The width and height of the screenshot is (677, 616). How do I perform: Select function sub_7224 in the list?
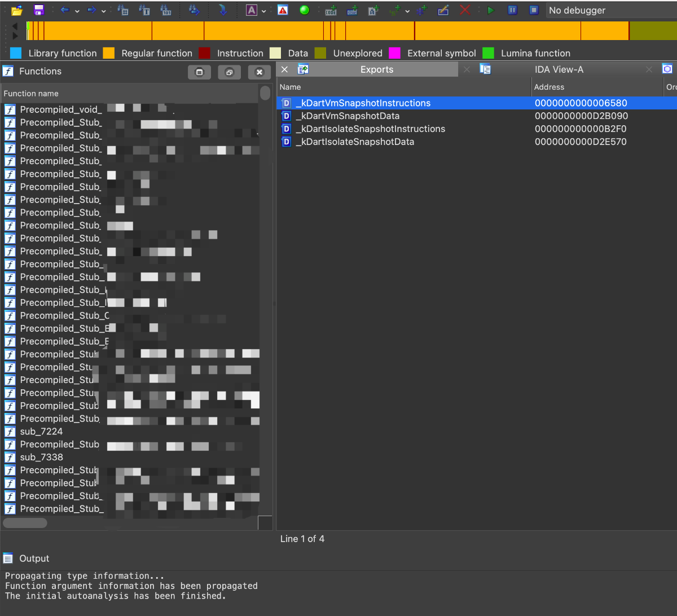coord(41,432)
